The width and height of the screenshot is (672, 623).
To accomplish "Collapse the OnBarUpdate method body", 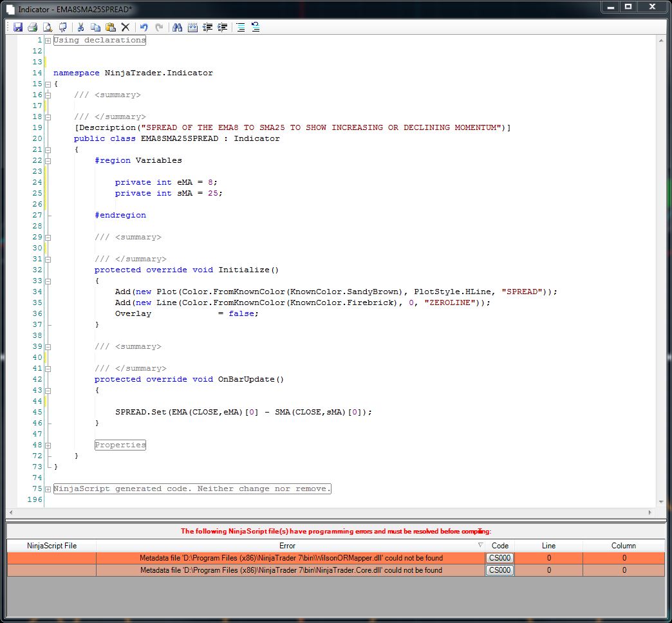I will [x=48, y=391].
